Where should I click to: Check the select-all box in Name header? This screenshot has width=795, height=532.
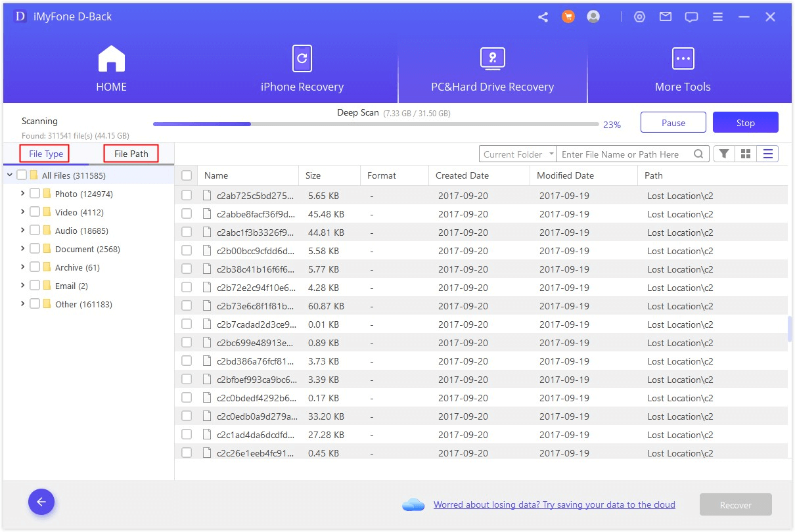click(187, 175)
